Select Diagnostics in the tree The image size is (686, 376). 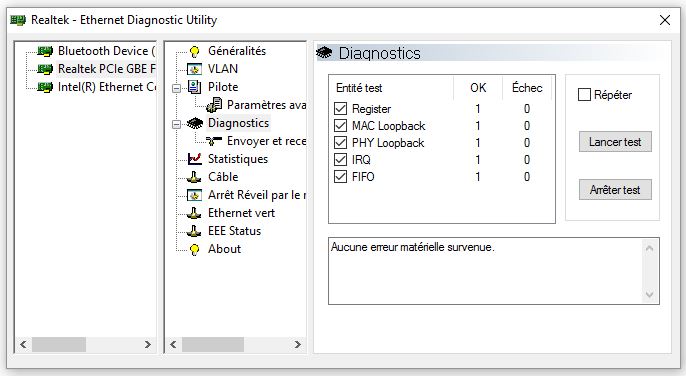point(238,123)
